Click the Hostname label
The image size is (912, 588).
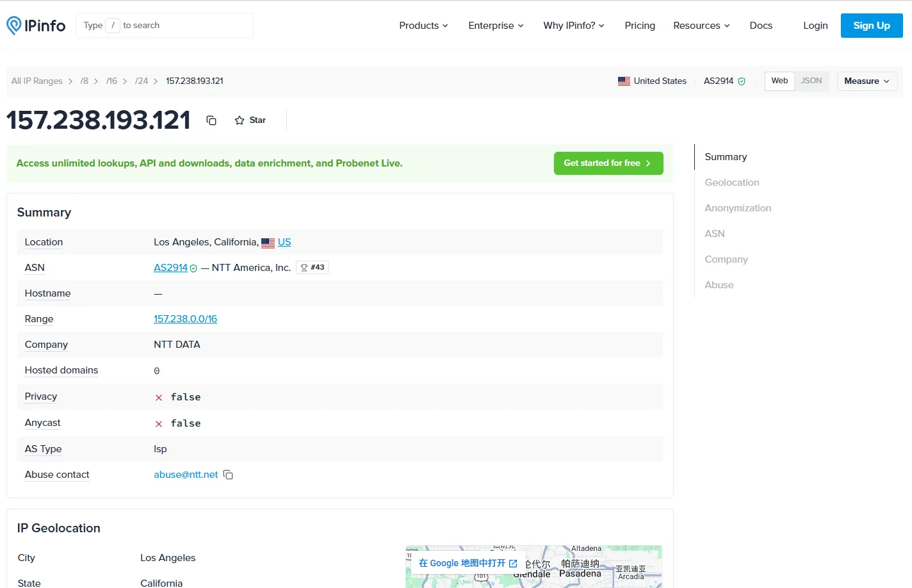click(x=47, y=293)
